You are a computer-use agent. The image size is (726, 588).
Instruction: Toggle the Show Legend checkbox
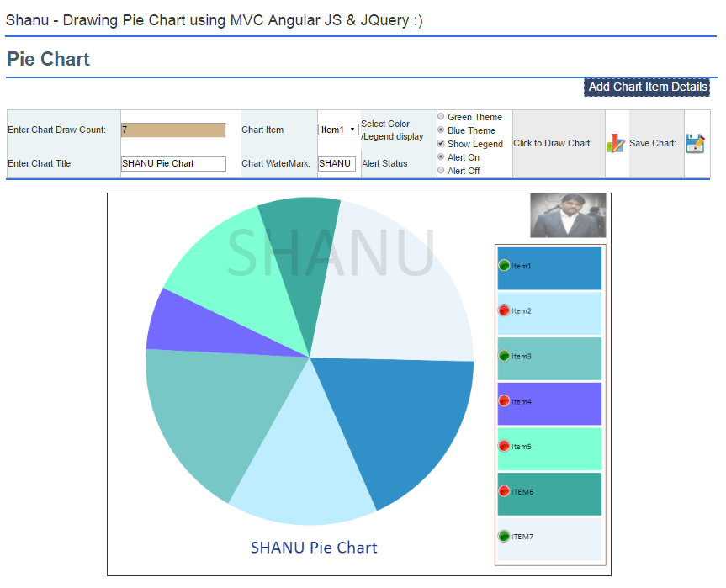441,144
